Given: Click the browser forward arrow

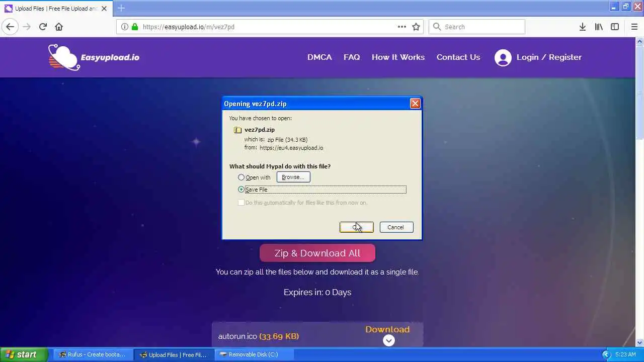Looking at the screenshot, I should click(27, 27).
